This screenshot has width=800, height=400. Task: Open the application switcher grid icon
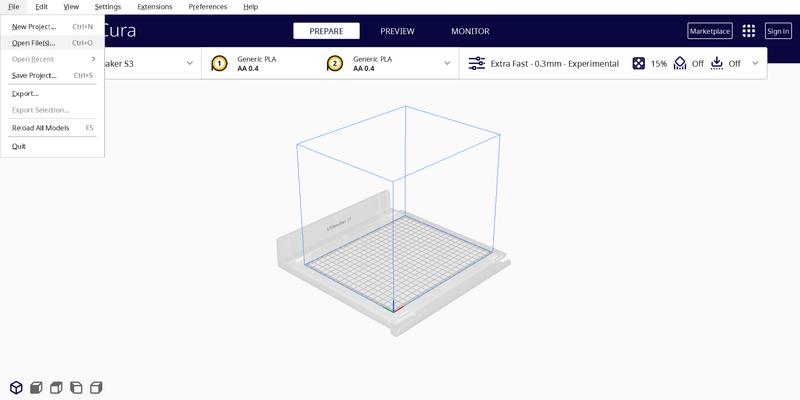pyautogui.click(x=748, y=31)
